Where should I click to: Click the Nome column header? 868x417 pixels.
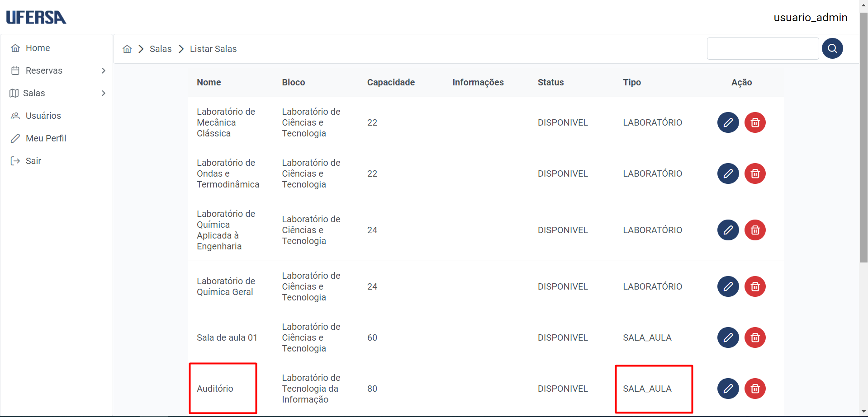point(209,82)
